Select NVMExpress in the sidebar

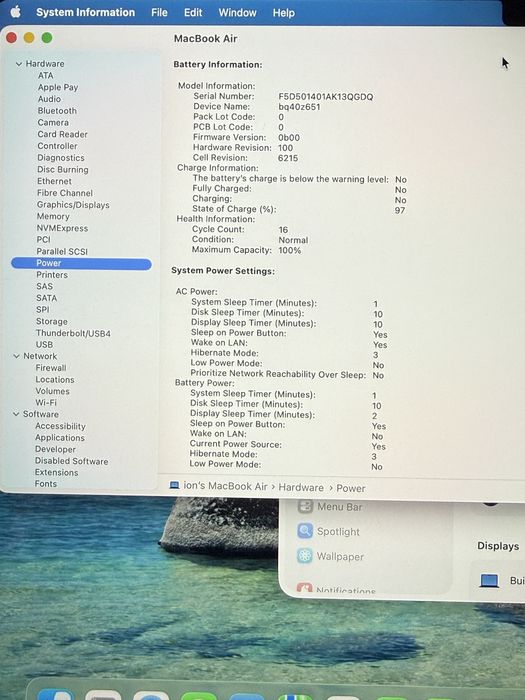coord(62,228)
